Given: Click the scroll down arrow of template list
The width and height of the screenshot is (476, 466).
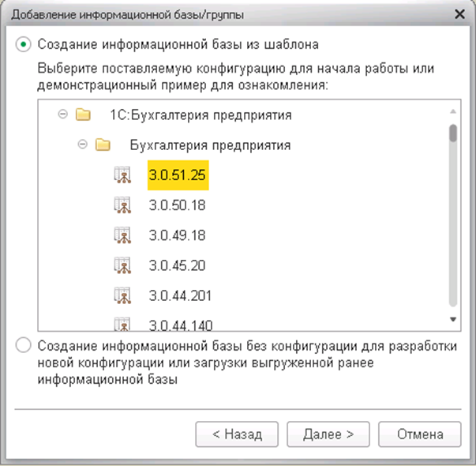Looking at the screenshot, I should 453,319.
